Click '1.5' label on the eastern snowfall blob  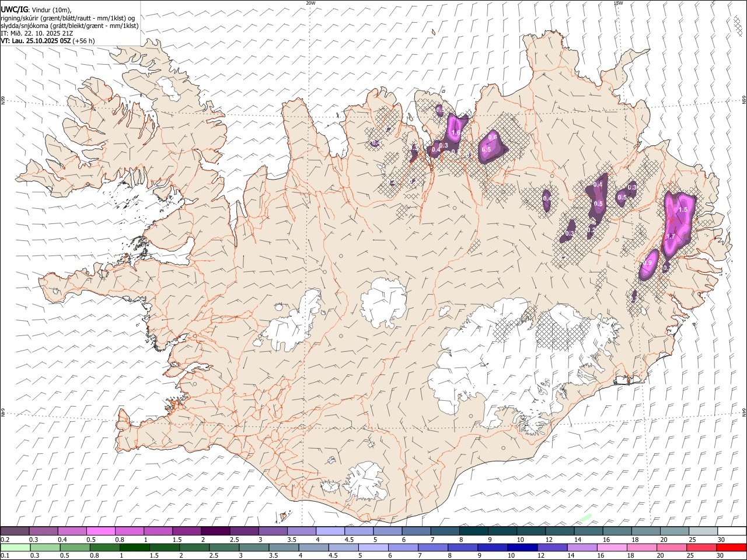click(683, 209)
